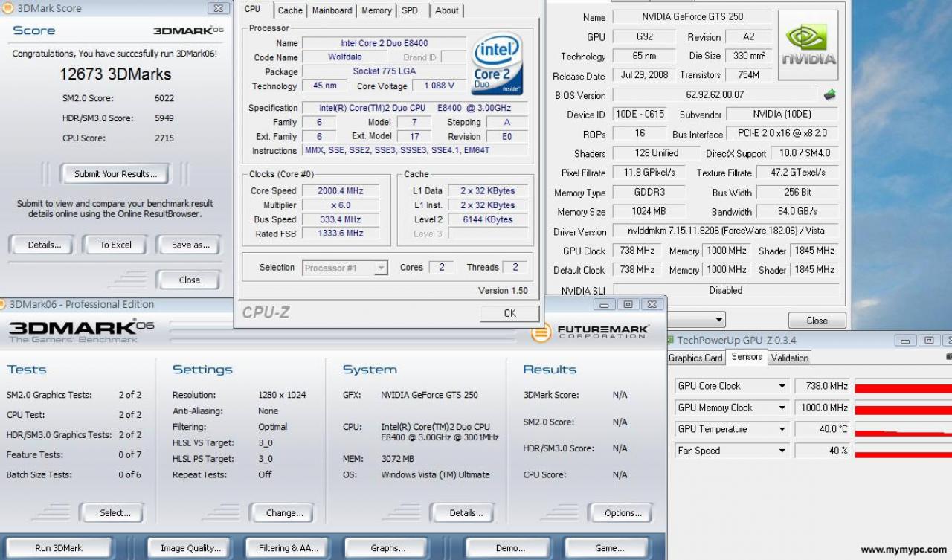The height and width of the screenshot is (560, 952).
Task: Open the Sensors tab in GPU-Z
Action: [747, 357]
